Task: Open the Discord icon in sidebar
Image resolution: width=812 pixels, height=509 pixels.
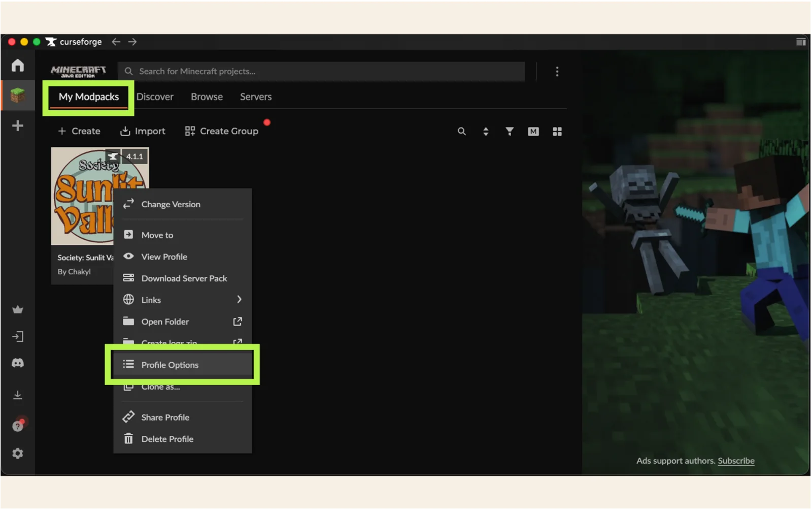Action: pos(18,363)
